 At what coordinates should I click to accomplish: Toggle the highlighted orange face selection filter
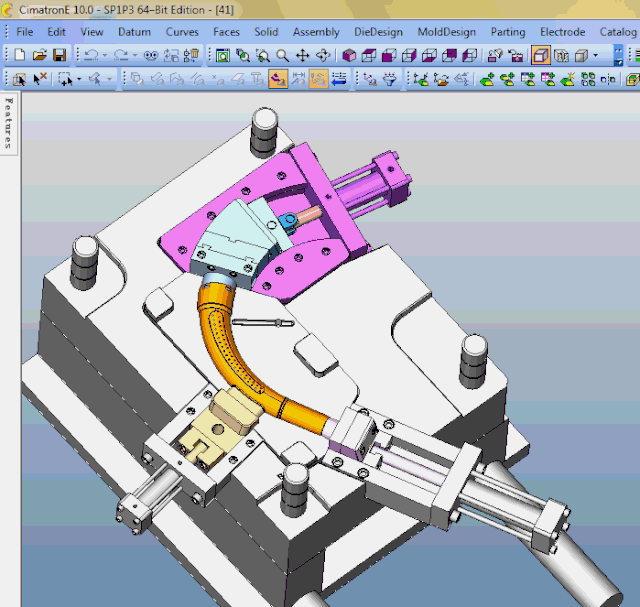tap(278, 78)
